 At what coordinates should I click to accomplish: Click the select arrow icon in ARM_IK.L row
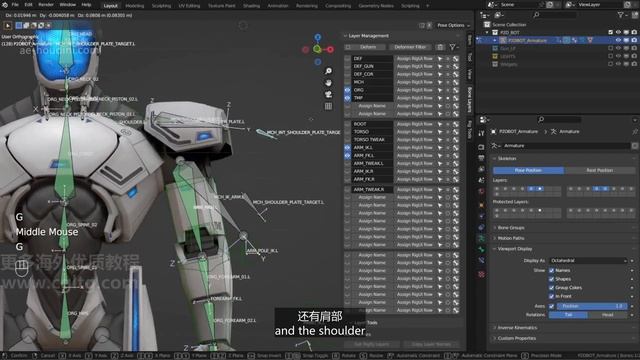point(440,147)
